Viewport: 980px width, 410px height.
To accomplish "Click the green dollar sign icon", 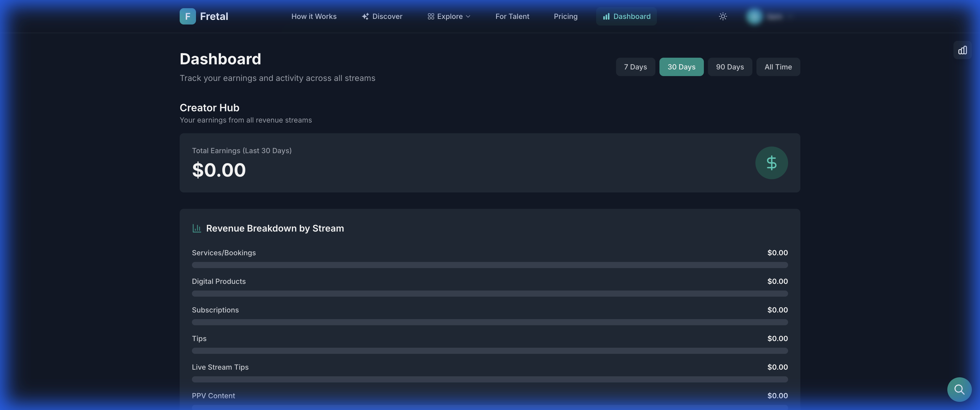I will click(771, 163).
